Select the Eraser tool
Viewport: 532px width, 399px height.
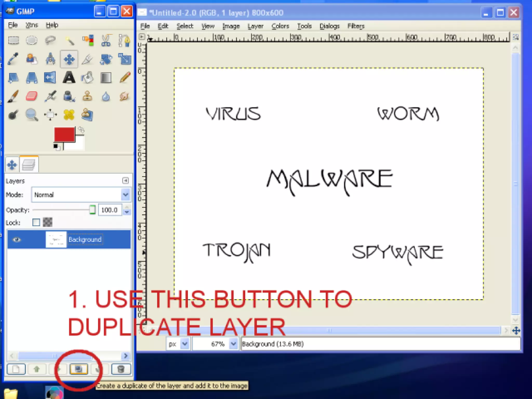tap(31, 96)
